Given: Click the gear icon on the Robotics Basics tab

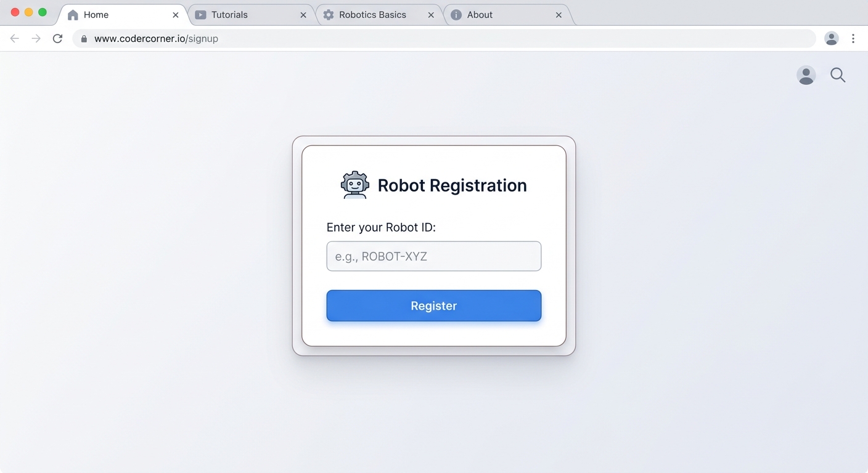Looking at the screenshot, I should point(329,14).
